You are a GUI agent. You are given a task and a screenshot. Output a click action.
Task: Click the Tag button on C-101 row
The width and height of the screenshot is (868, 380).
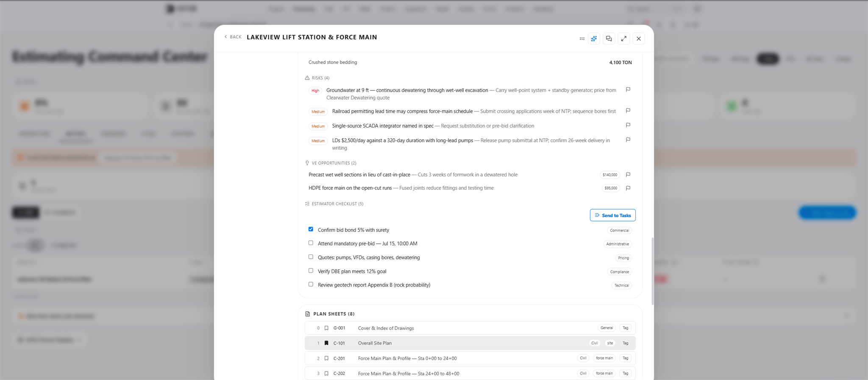(x=626, y=343)
